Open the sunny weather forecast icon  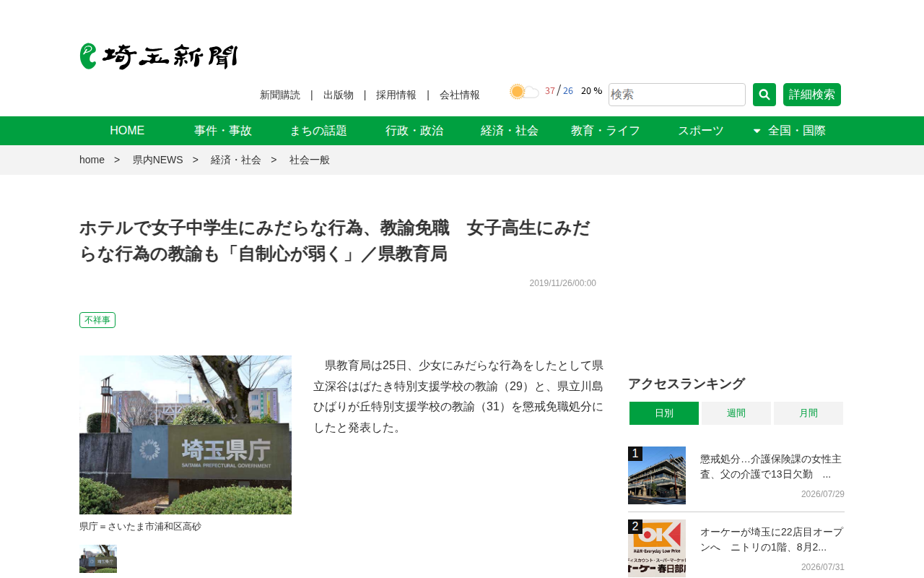click(524, 92)
